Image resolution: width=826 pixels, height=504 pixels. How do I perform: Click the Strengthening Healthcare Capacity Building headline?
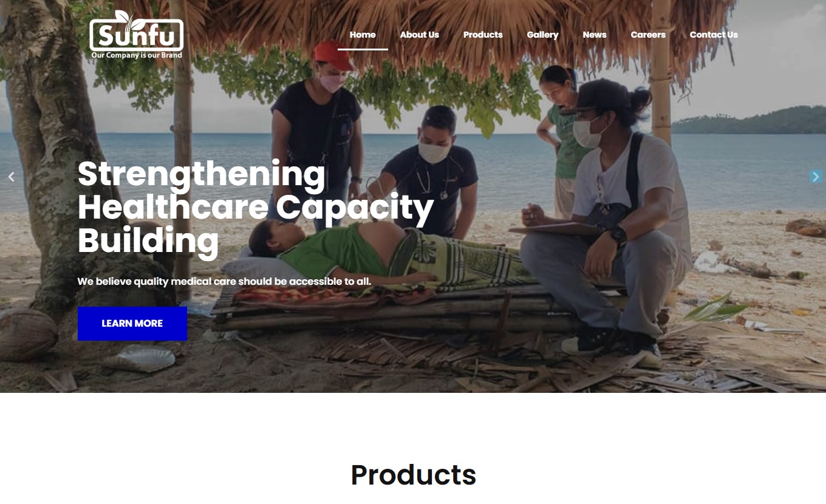[255, 207]
